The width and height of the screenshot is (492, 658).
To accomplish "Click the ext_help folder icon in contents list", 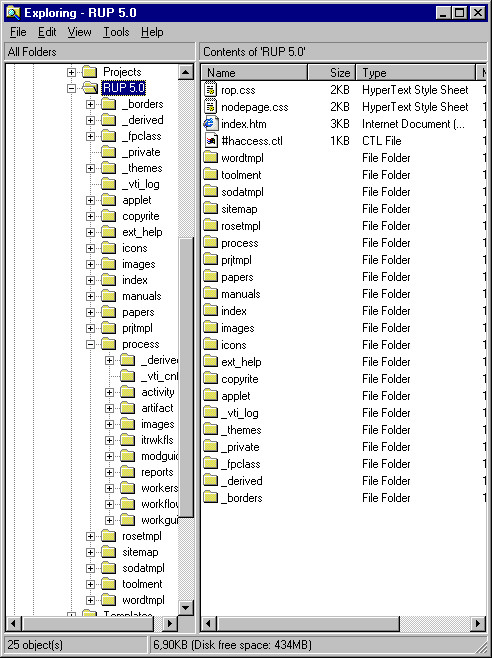I will 211,361.
